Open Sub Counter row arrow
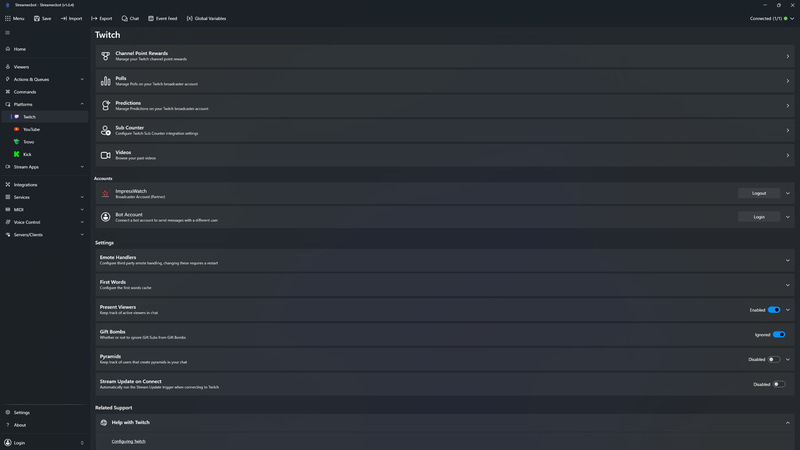800x450 pixels. pos(788,131)
